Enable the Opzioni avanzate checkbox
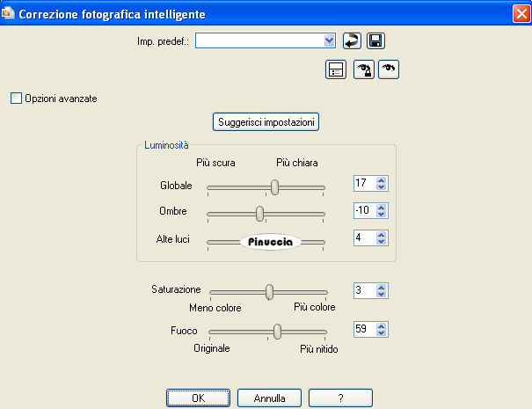 click(16, 99)
